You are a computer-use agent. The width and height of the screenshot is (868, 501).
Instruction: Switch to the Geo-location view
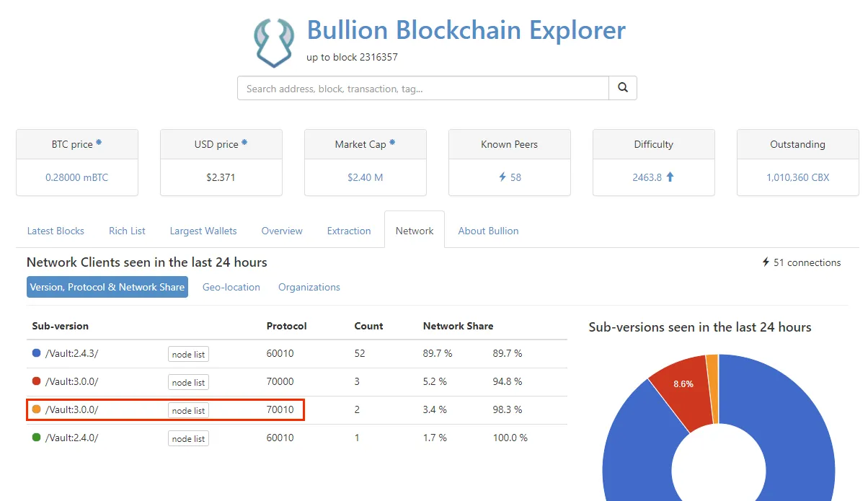(231, 287)
